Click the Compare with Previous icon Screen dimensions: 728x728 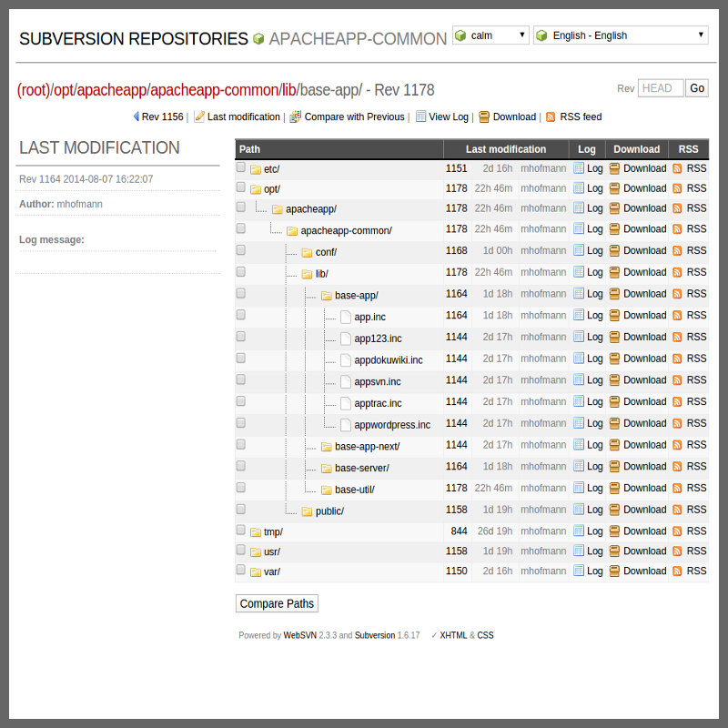[x=296, y=117]
